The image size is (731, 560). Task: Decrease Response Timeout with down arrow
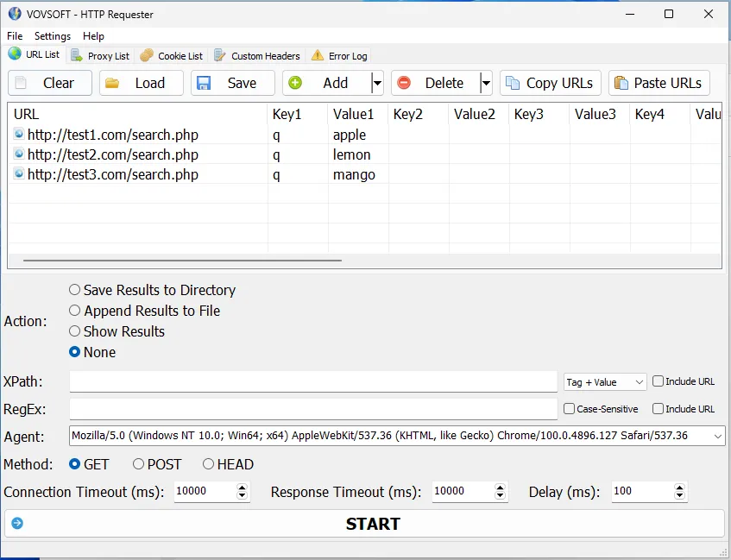click(500, 495)
